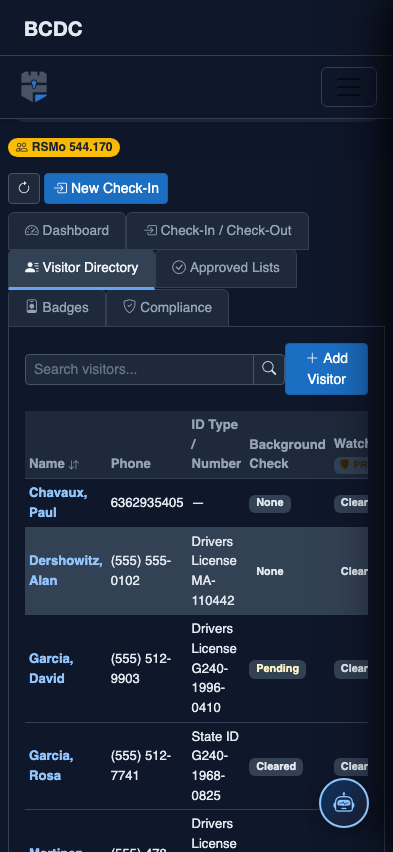The height and width of the screenshot is (852, 393).
Task: Open visitor Garcia, Rosa
Action: coord(51,766)
